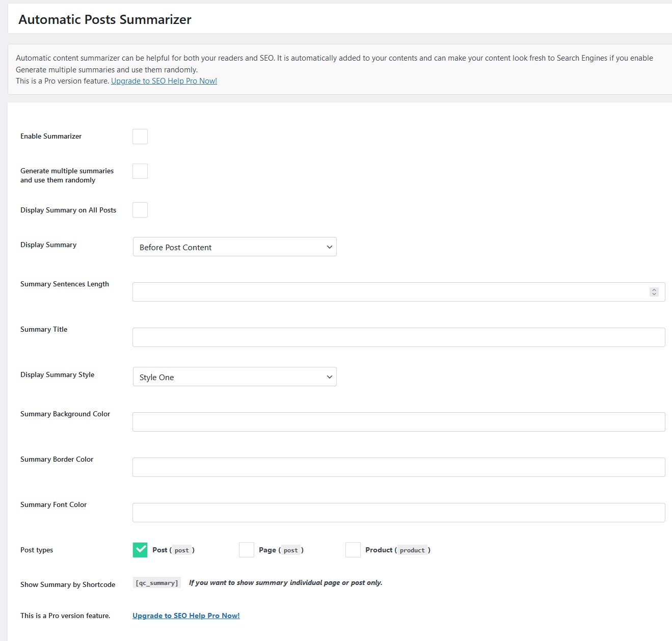Click into the Summary Title field
This screenshot has height=641, width=672.
click(x=398, y=337)
